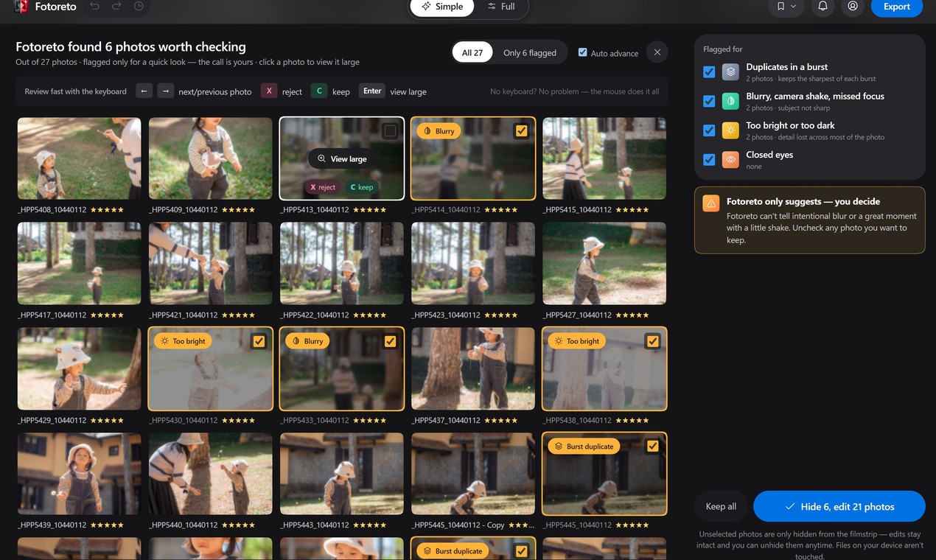Click the warning triangle icon
The image size is (936, 560).
pos(711,203)
